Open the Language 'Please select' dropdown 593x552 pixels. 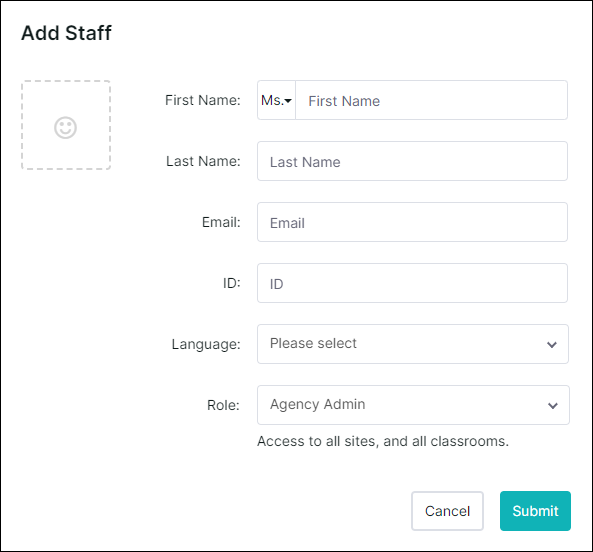pos(413,344)
